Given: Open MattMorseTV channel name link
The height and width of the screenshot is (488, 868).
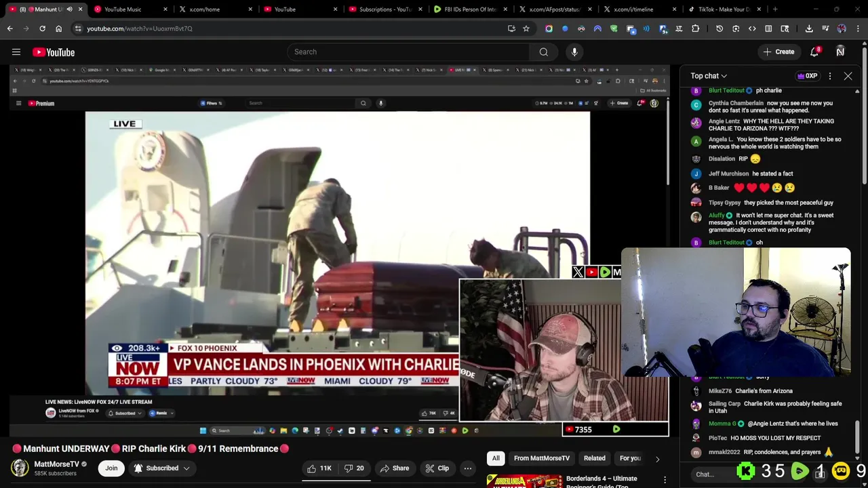Looking at the screenshot, I should coord(56,464).
